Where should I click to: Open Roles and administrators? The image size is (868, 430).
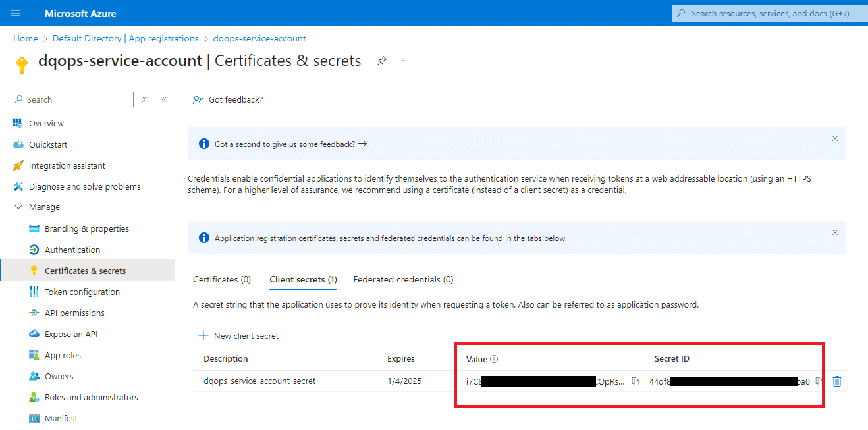click(x=92, y=397)
